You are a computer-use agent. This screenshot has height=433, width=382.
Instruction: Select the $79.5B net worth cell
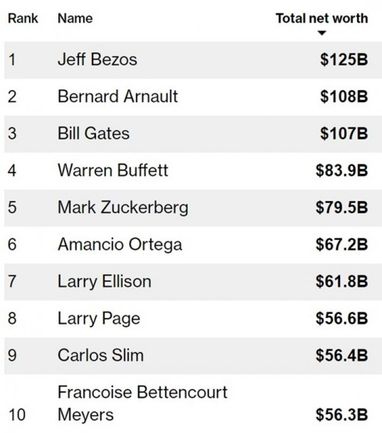[x=342, y=208]
